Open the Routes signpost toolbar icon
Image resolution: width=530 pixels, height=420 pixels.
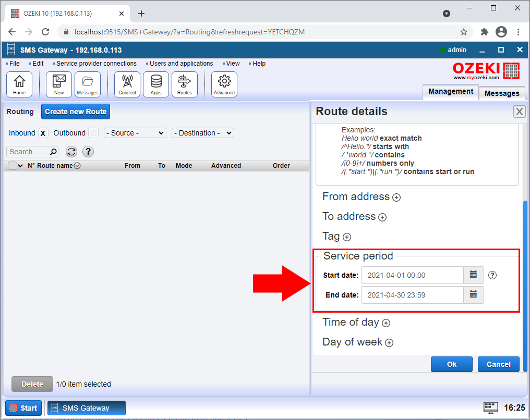pyautogui.click(x=185, y=84)
